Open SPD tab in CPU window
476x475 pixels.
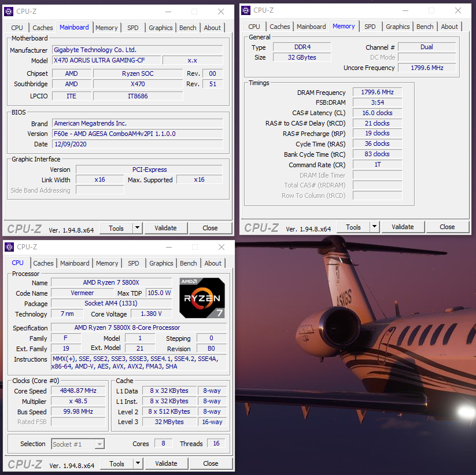tap(134, 263)
